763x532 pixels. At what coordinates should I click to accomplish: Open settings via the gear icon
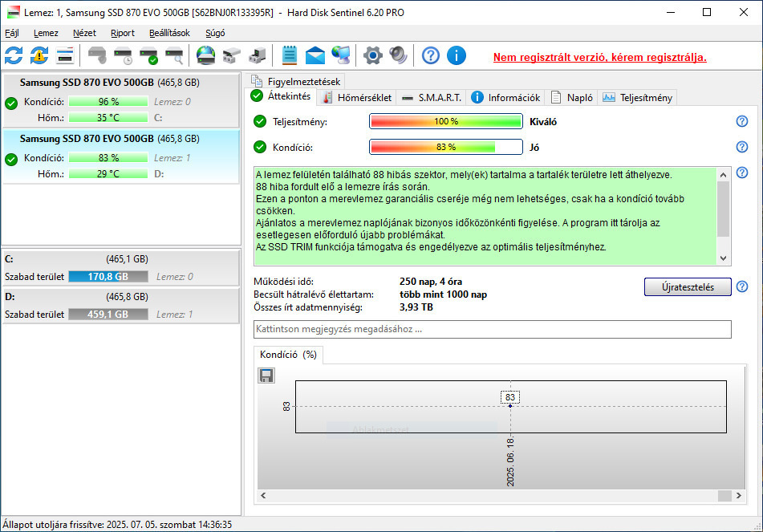373,55
